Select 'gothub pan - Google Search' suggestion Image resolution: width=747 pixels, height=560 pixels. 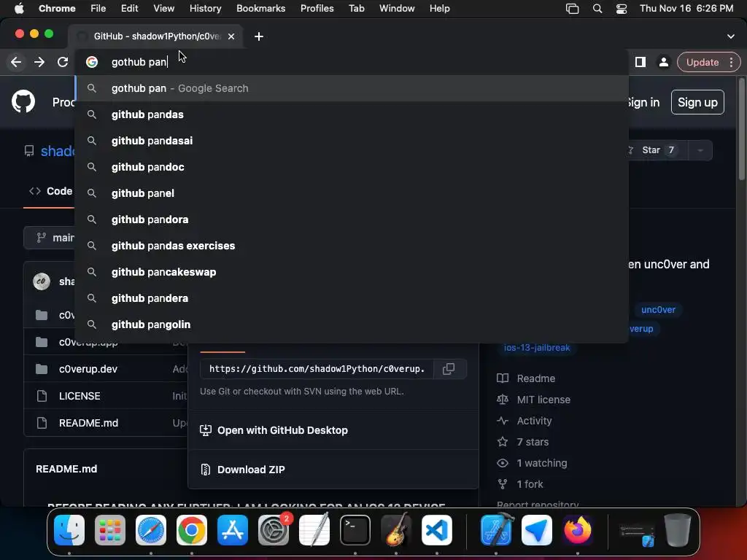352,88
